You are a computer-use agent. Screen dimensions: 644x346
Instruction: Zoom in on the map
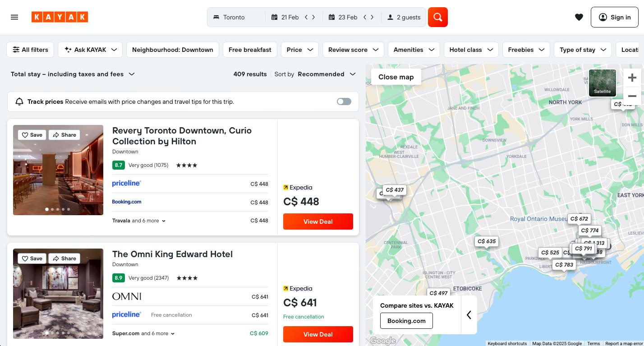click(632, 77)
